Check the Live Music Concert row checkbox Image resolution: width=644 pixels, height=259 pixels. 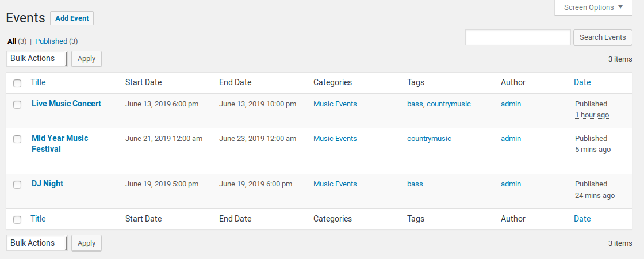click(17, 105)
